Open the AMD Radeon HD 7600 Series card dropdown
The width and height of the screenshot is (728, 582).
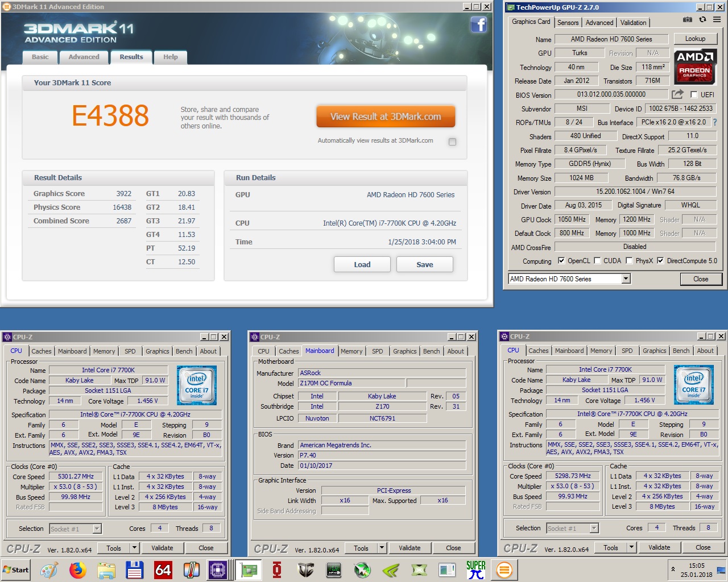[x=626, y=279]
